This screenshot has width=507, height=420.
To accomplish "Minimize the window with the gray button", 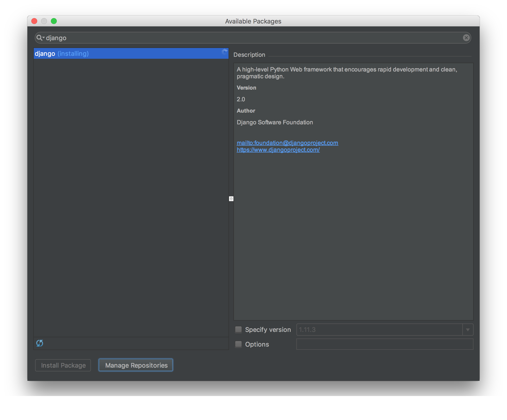I will tap(44, 21).
